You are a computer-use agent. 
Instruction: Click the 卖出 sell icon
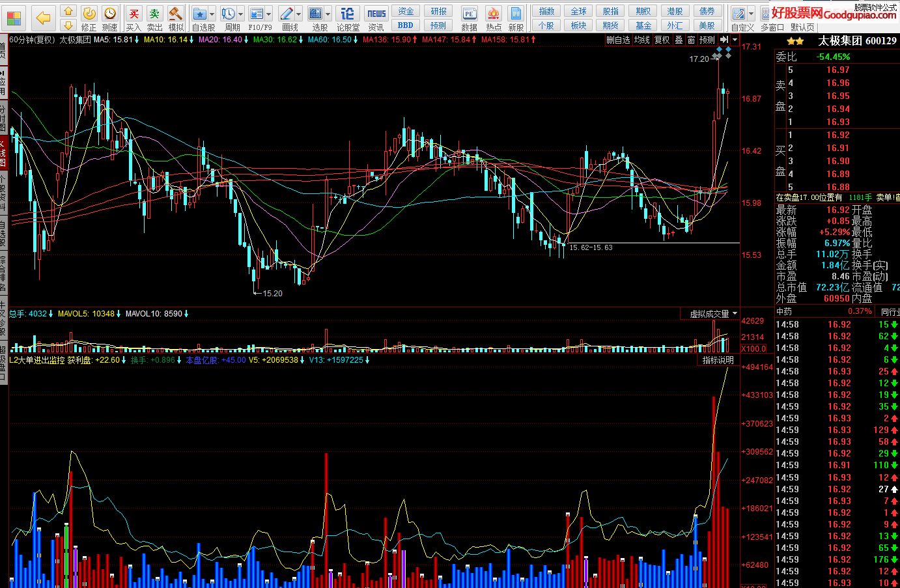tap(154, 18)
